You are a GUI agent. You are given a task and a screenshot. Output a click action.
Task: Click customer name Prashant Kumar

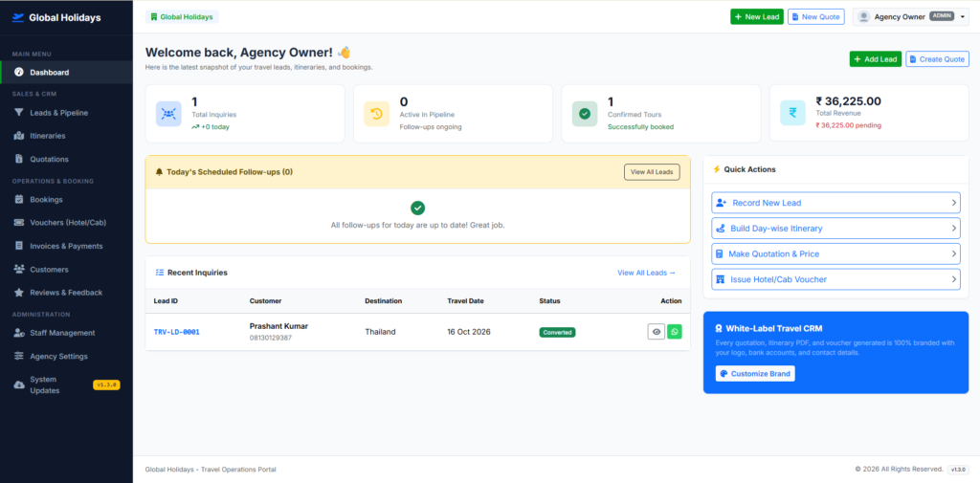pos(278,326)
